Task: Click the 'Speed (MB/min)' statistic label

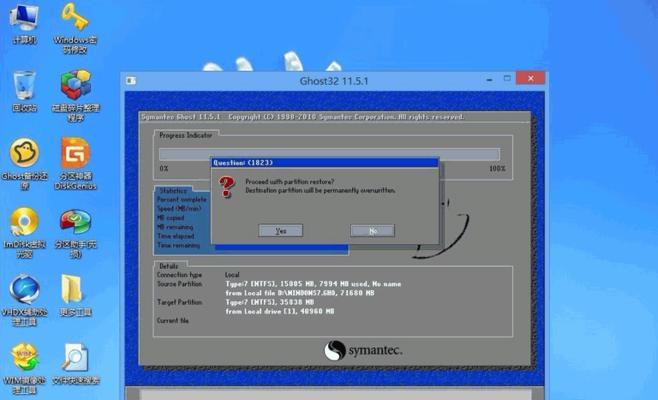Action: (x=179, y=209)
